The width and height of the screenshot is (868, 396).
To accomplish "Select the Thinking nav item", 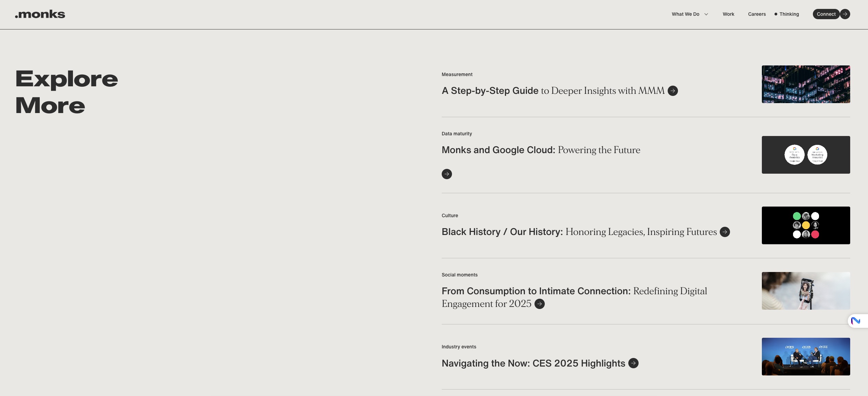I will pos(789,14).
